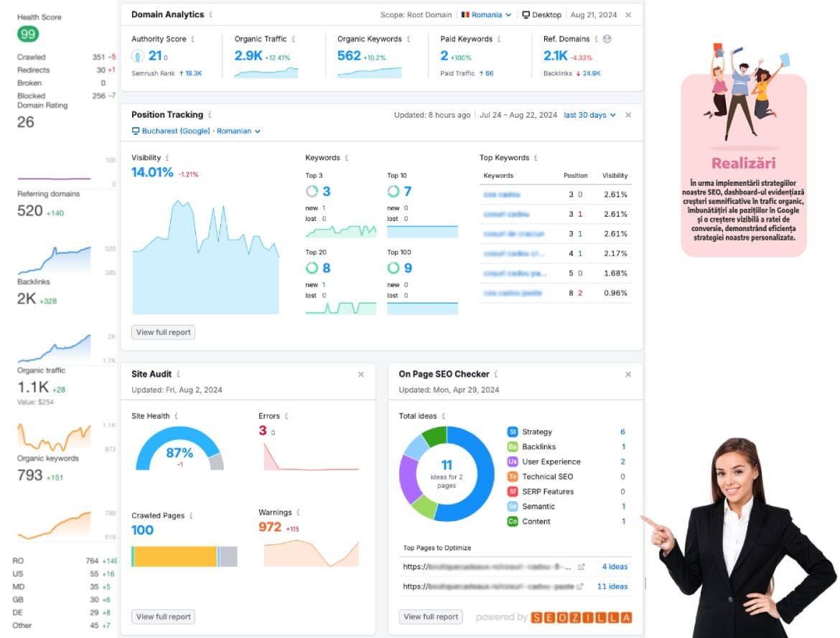This screenshot has width=840, height=638.
Task: Open external link icon for 4 ideas URL
Action: click(x=582, y=567)
